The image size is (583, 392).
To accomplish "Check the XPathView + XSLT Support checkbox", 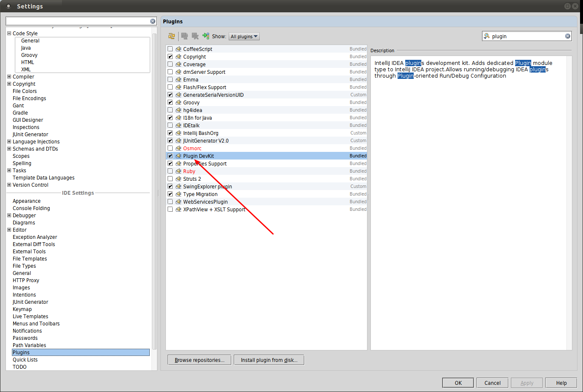I will 170,210.
